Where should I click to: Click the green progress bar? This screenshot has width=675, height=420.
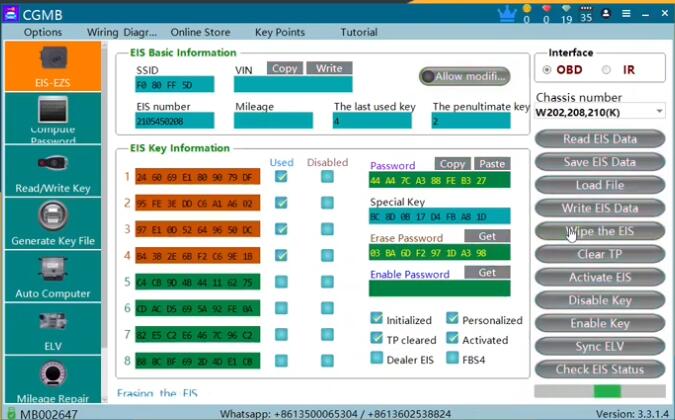tap(607, 391)
